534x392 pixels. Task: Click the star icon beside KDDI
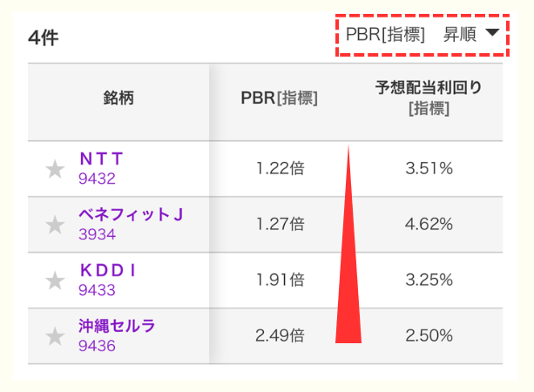click(55, 280)
